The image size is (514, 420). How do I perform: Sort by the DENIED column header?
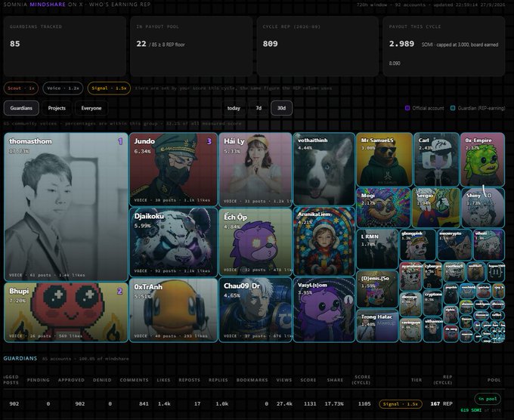(102, 380)
